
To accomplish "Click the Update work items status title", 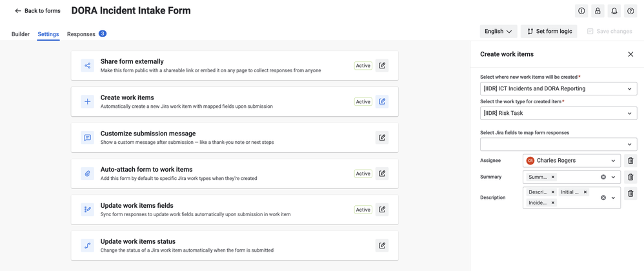I will (x=138, y=241).
